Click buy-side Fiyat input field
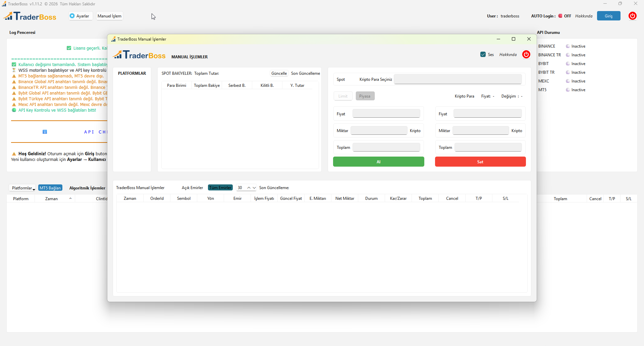Screen dimensions: 644x346 click(x=386, y=114)
